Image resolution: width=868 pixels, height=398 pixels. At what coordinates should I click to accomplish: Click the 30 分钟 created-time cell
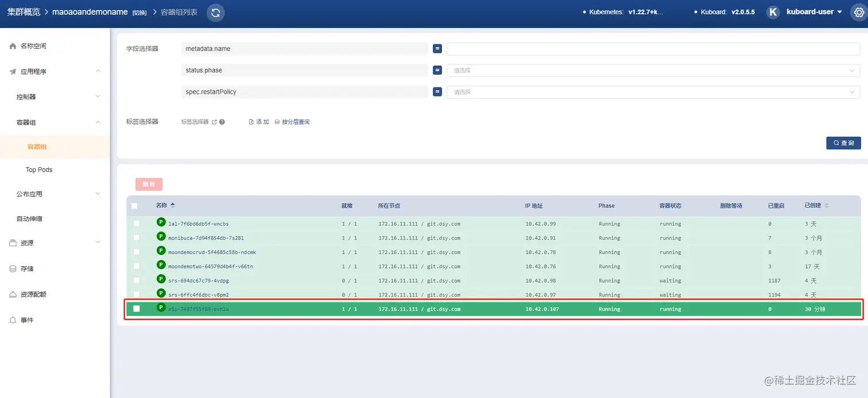click(x=815, y=309)
